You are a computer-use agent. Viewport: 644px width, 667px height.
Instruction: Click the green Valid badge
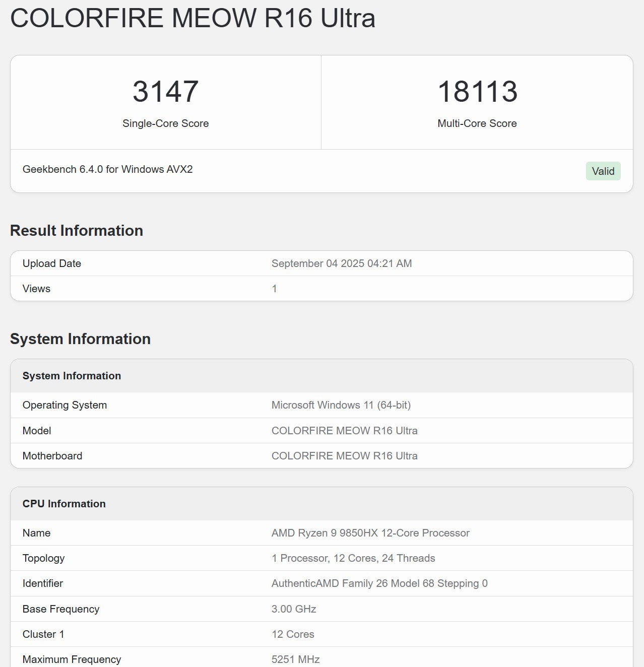[603, 171]
